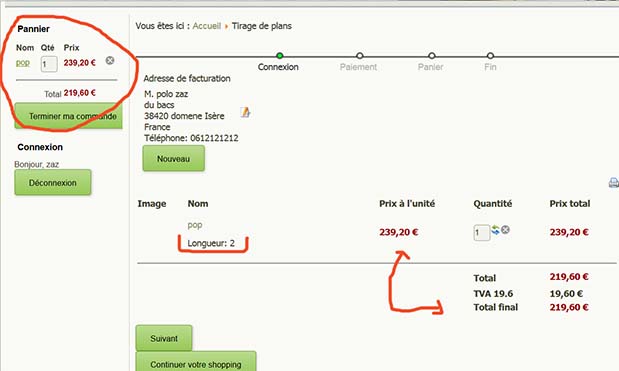
Task: Click 'Pannier' sidebar heading
Action: coord(34,29)
